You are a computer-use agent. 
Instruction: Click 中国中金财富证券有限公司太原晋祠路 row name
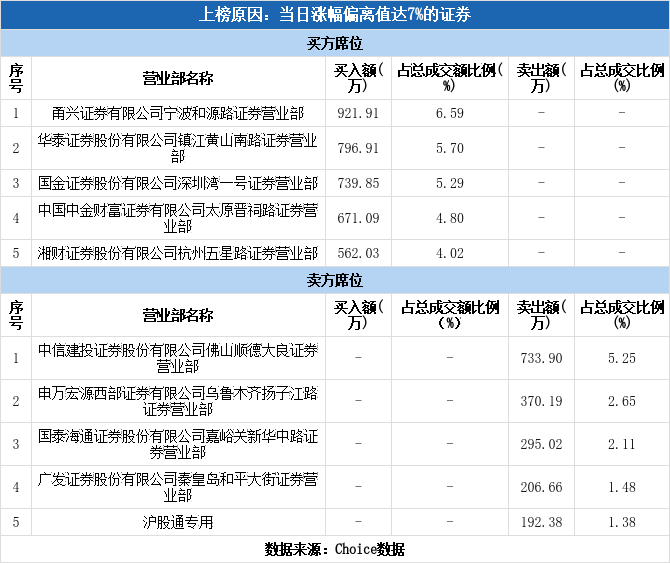point(178,218)
